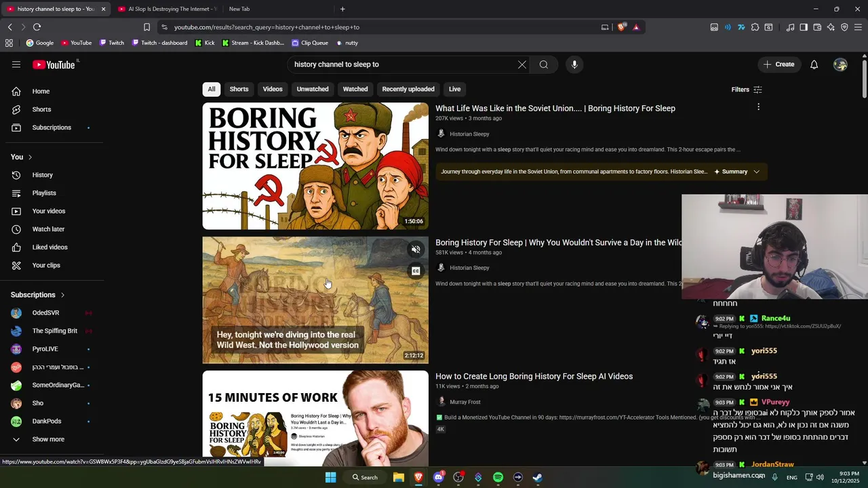The height and width of the screenshot is (488, 868).
Task: Open search Filters panel
Action: click(747, 89)
